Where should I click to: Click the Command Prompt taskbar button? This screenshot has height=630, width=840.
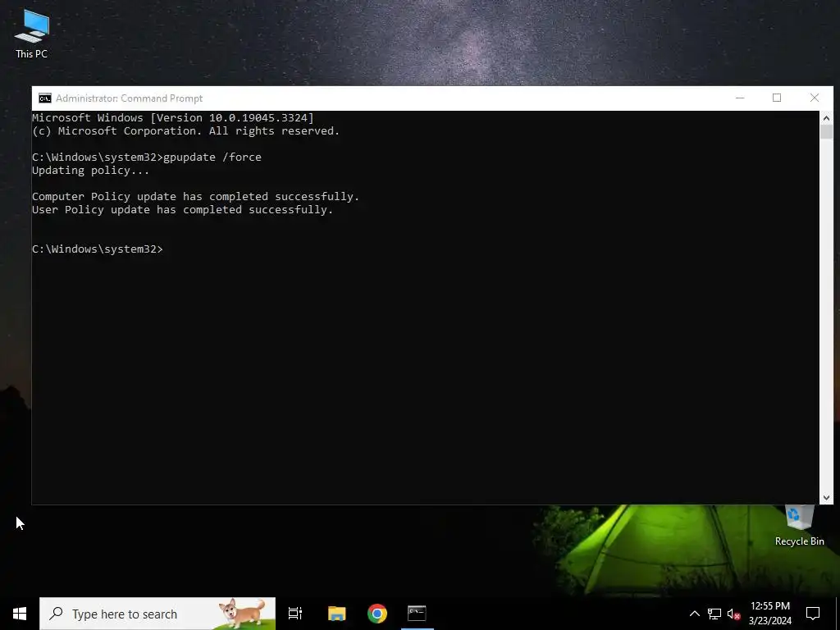417,614
